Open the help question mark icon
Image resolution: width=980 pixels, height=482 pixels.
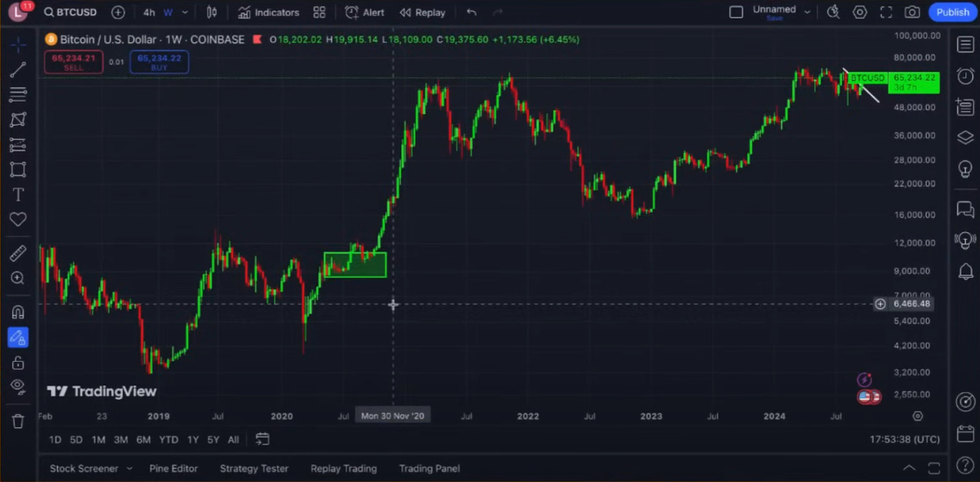(965, 465)
